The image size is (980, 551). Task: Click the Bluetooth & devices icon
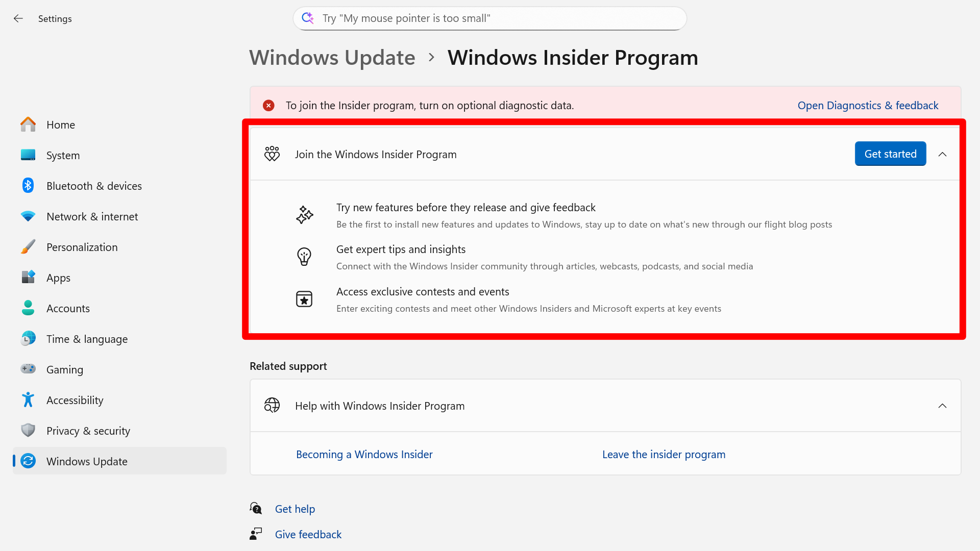click(x=28, y=186)
